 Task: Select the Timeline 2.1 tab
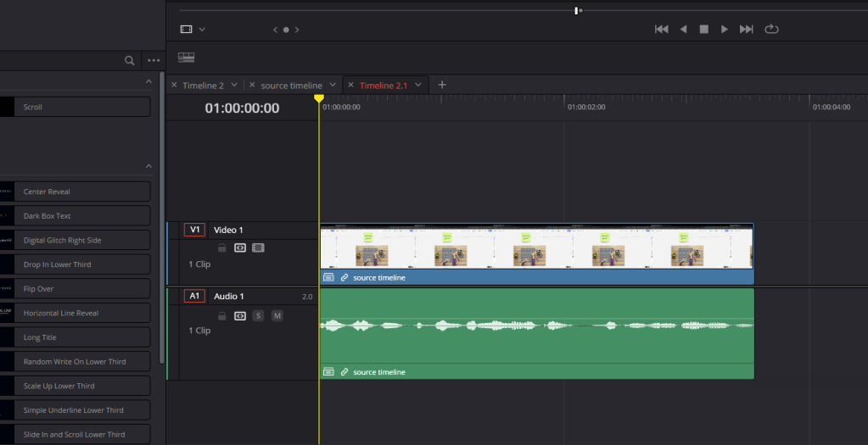[383, 86]
